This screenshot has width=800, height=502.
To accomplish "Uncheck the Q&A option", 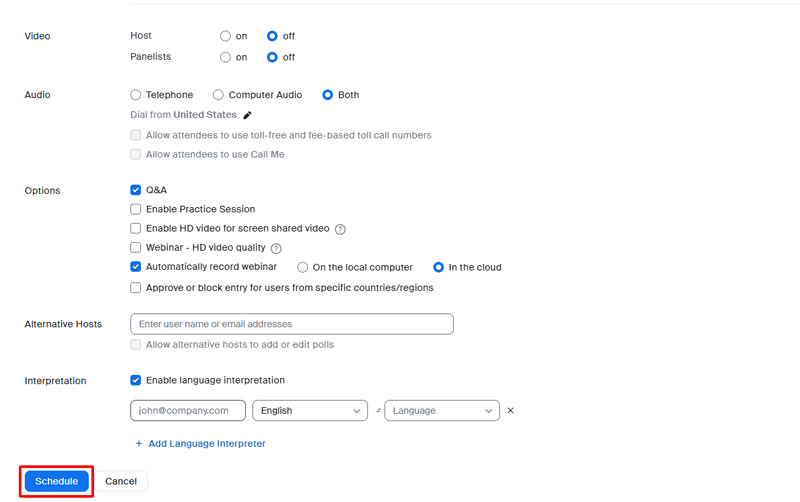I will (135, 190).
